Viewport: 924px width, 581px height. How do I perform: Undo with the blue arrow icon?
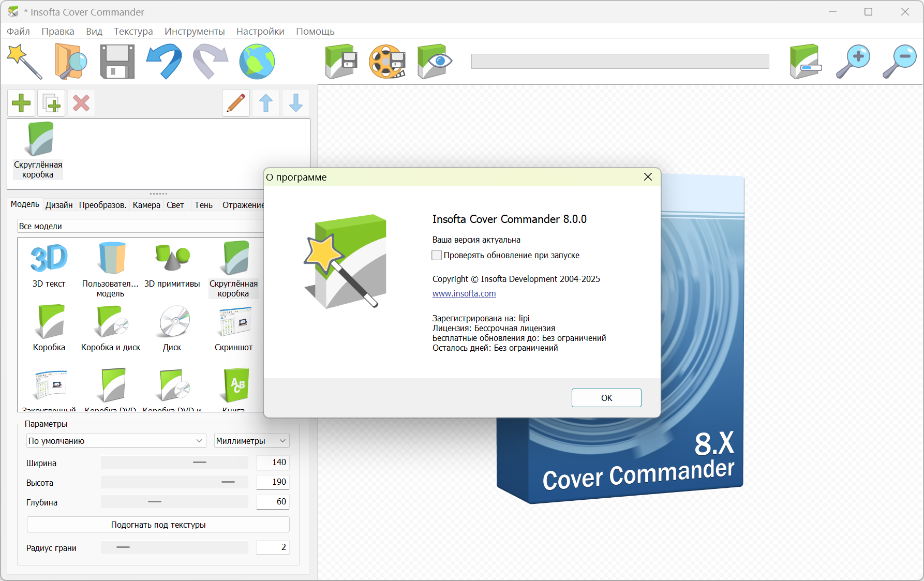pyautogui.click(x=164, y=62)
